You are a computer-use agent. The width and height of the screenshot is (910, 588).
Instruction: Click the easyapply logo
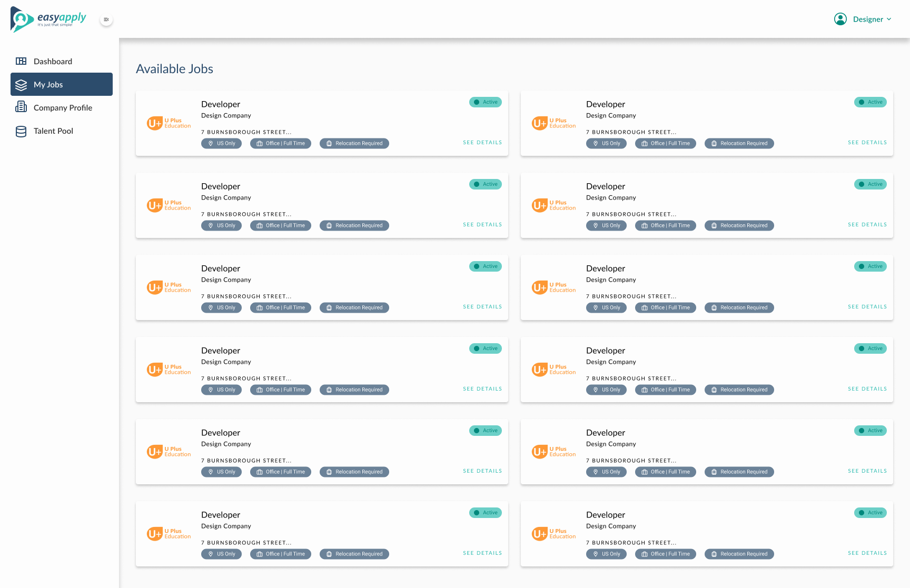click(48, 19)
